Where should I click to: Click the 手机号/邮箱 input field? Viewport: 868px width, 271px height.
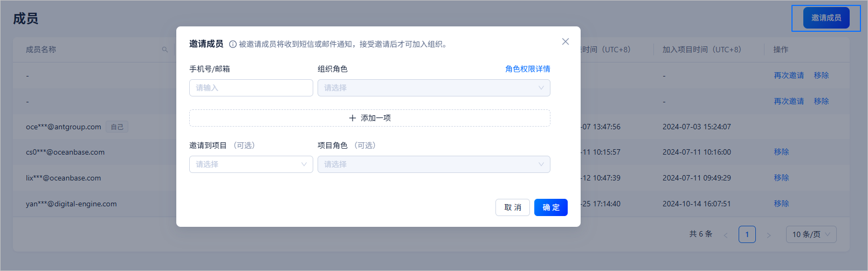point(251,88)
